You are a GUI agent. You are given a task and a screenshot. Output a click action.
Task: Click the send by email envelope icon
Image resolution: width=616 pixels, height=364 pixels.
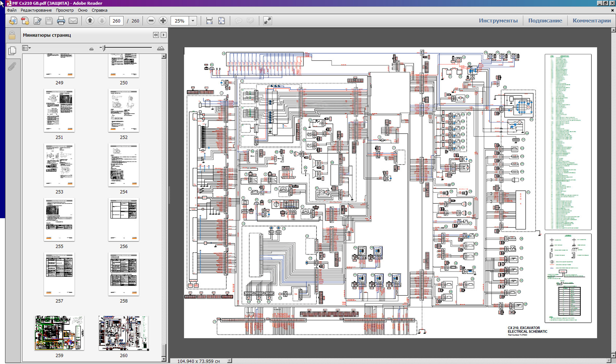point(73,21)
